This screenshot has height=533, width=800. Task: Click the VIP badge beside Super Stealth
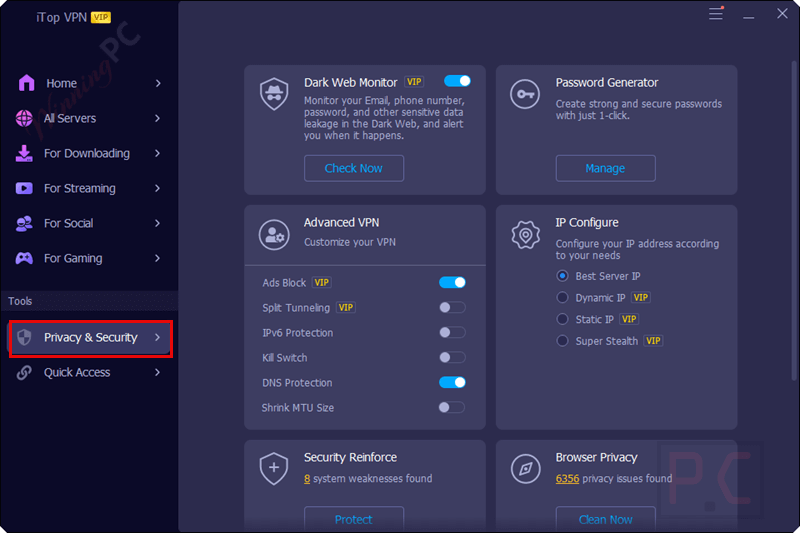653,341
